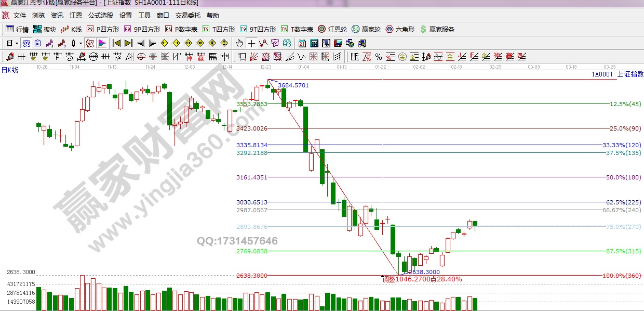Toggle the hand pan tool

(x=240, y=43)
